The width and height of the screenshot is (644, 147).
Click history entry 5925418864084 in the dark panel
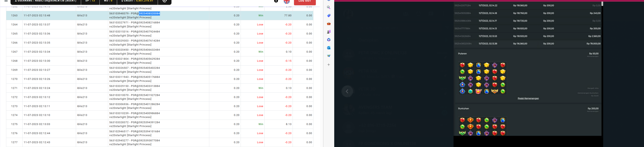point(463,21)
